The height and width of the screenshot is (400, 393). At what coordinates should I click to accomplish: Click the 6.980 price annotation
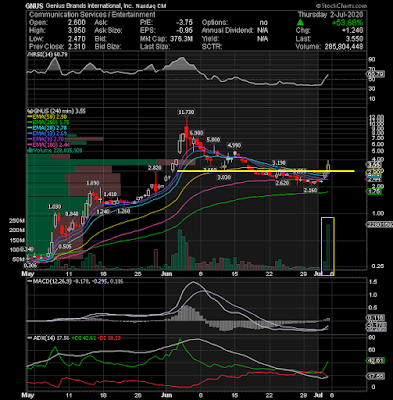pyautogui.click(x=196, y=133)
